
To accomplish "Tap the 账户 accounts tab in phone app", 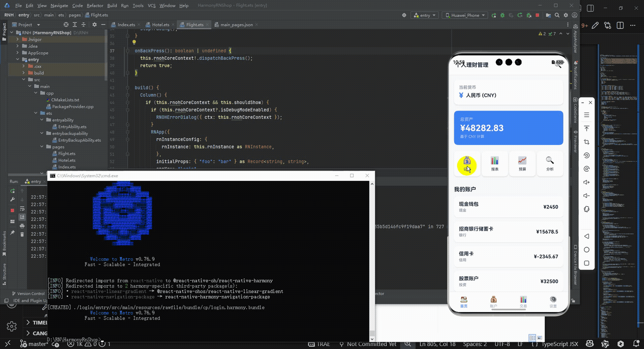I will tap(493, 301).
